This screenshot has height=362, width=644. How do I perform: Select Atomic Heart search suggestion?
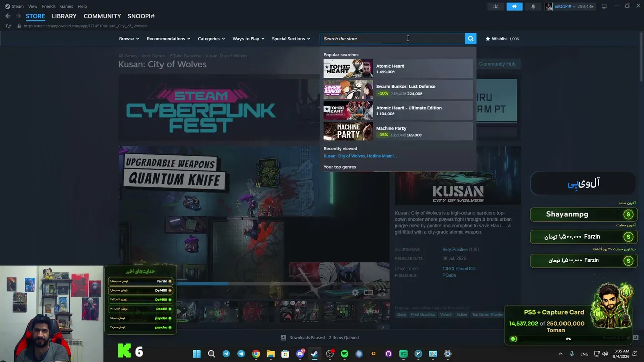click(x=398, y=69)
